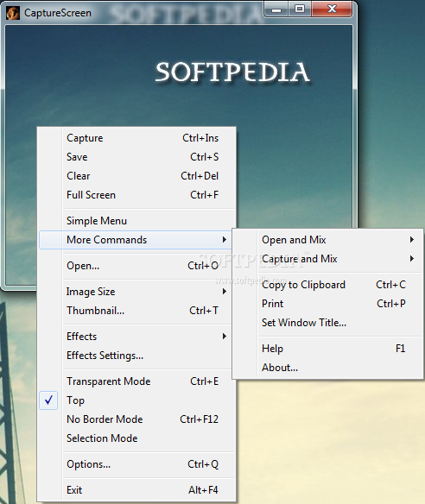Select About... in the submenu
The height and width of the screenshot is (504, 425).
328,368
